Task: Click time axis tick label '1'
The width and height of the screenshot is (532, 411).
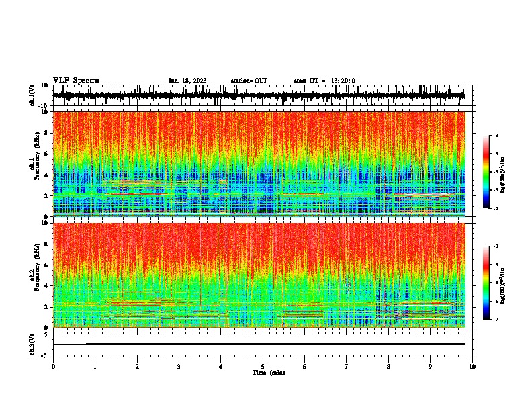Action: click(x=95, y=367)
